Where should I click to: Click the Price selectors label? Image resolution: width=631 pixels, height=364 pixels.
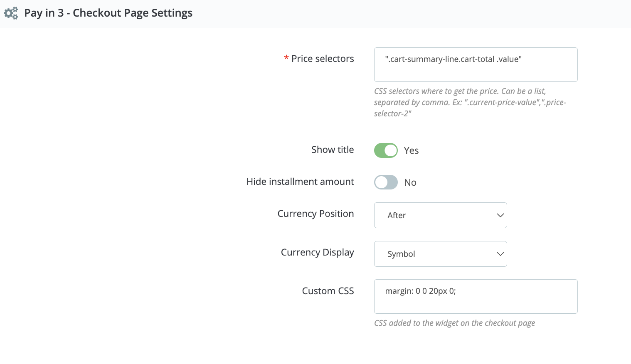(323, 59)
